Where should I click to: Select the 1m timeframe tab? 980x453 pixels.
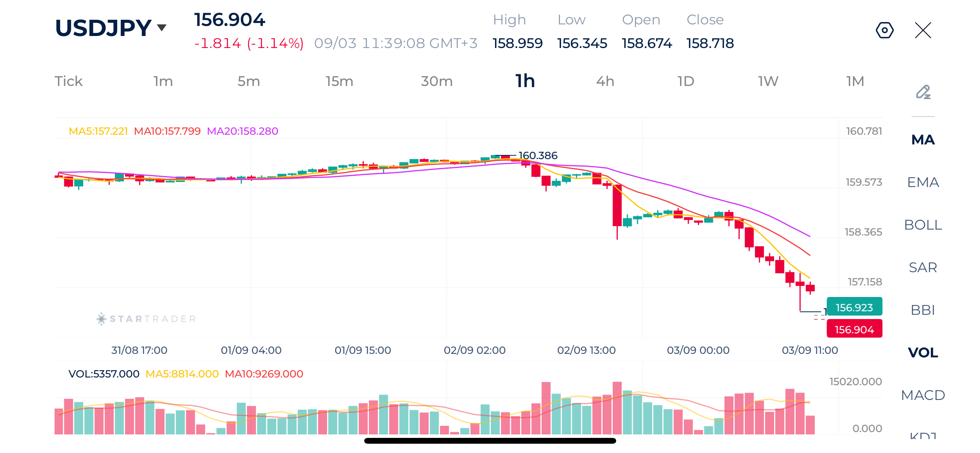point(163,81)
